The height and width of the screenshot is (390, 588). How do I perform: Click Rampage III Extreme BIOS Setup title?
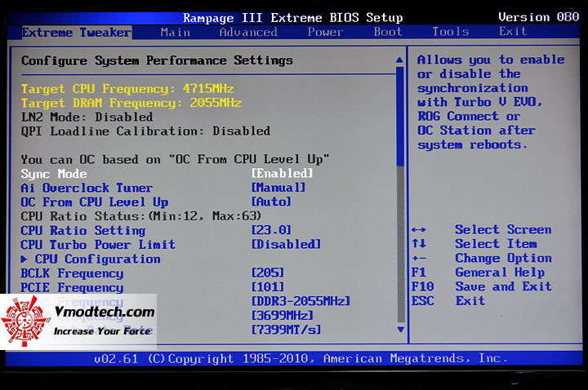pyautogui.click(x=293, y=18)
